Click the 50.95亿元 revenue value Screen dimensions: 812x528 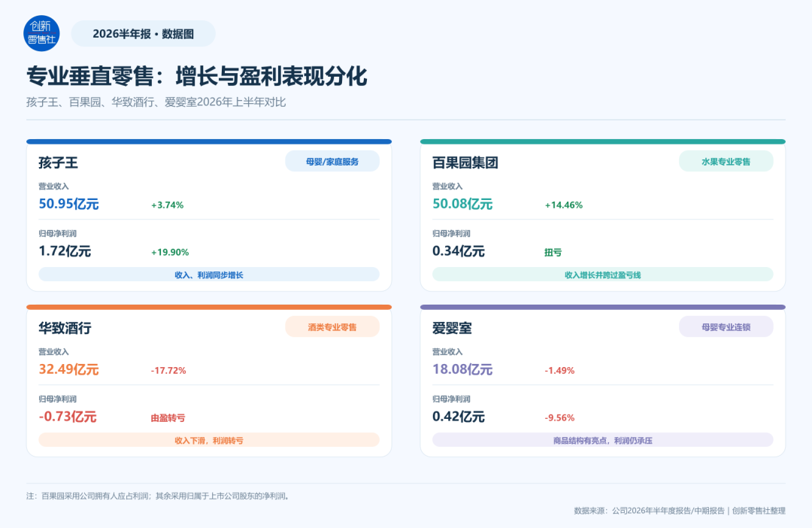[69, 204]
